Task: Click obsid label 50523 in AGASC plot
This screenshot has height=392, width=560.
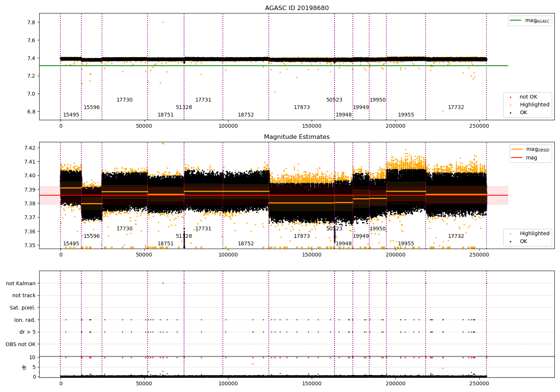Action: [334, 100]
